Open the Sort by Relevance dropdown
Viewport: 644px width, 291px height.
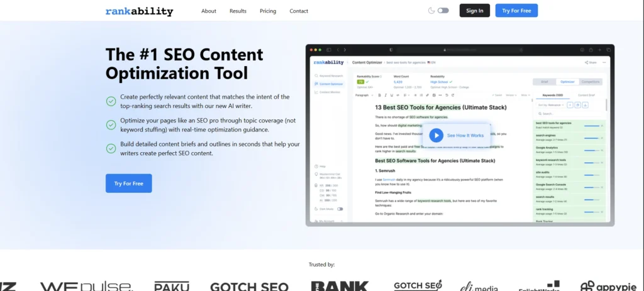pyautogui.click(x=551, y=105)
